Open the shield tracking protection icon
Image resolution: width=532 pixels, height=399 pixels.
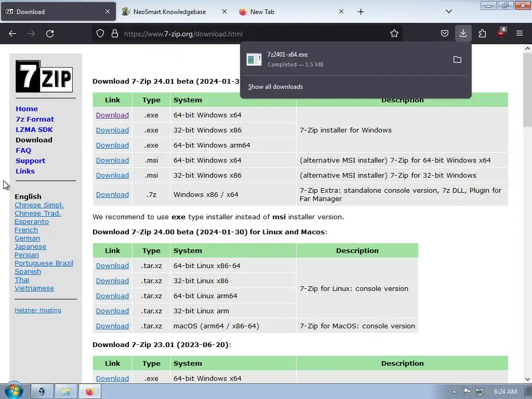(100, 34)
